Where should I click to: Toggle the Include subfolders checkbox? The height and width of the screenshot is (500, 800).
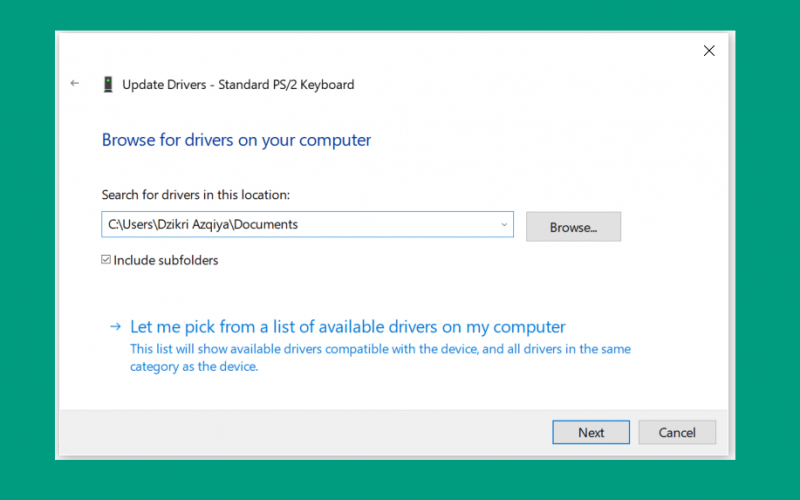[106, 260]
